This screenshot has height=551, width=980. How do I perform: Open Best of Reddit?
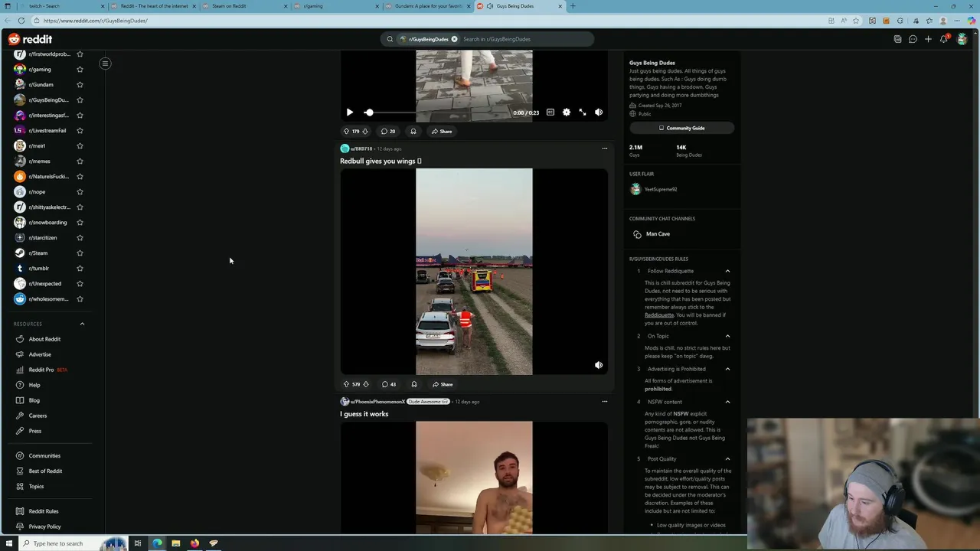45,471
